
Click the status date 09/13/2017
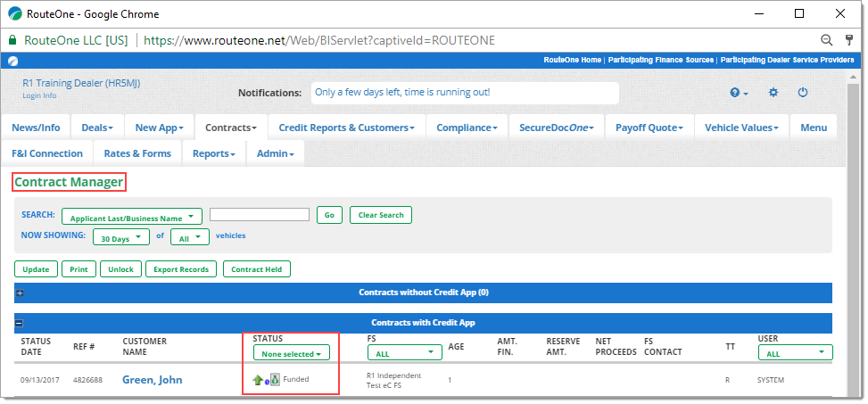click(x=40, y=380)
